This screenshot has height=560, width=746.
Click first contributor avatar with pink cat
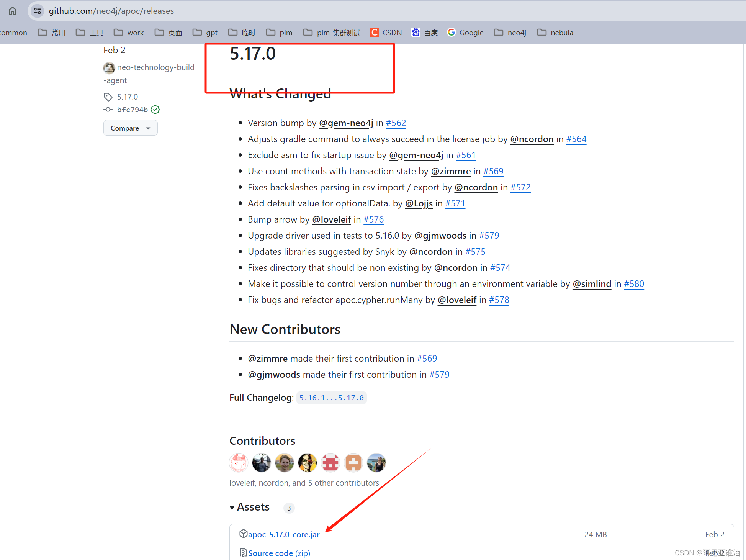pyautogui.click(x=239, y=463)
